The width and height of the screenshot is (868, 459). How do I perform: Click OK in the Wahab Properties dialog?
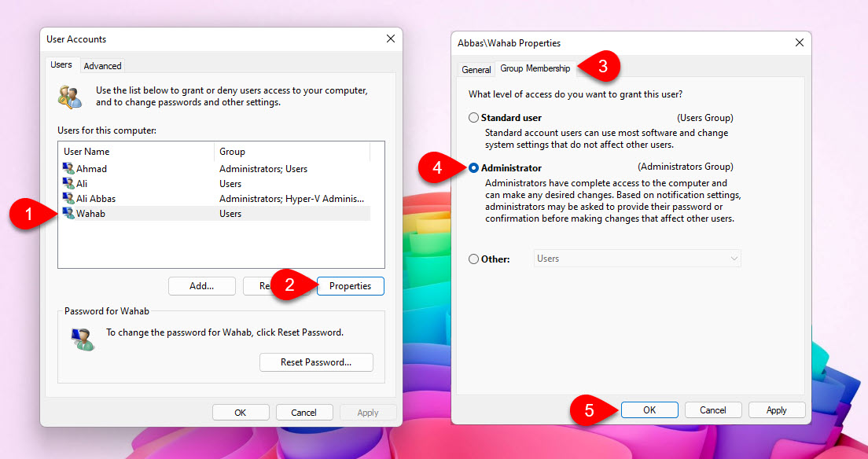pos(649,410)
